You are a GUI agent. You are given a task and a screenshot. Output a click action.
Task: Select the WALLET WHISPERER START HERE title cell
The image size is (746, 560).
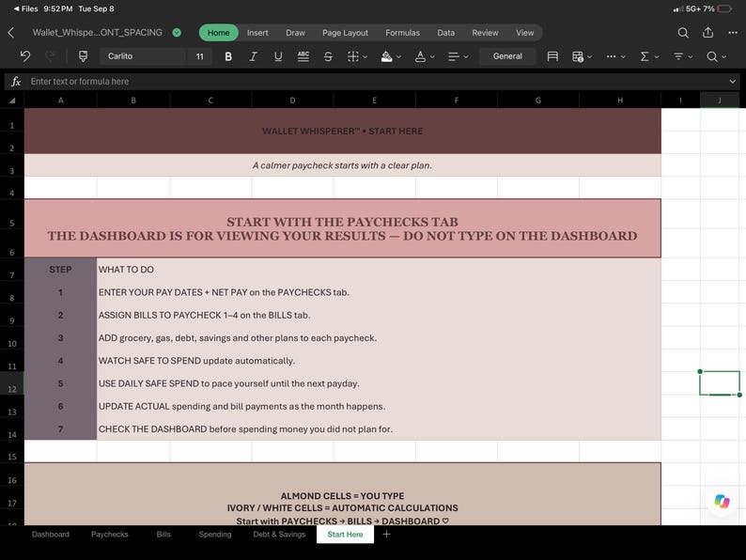(x=343, y=131)
